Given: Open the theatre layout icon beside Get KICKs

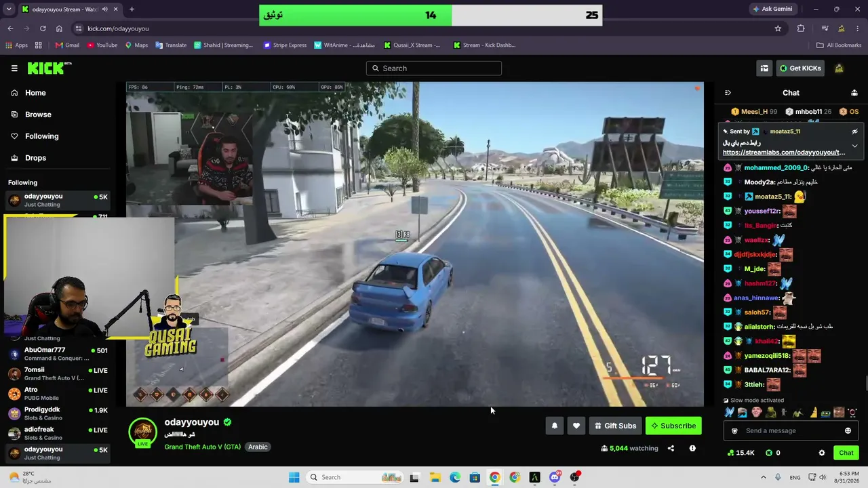Looking at the screenshot, I should pos(764,68).
